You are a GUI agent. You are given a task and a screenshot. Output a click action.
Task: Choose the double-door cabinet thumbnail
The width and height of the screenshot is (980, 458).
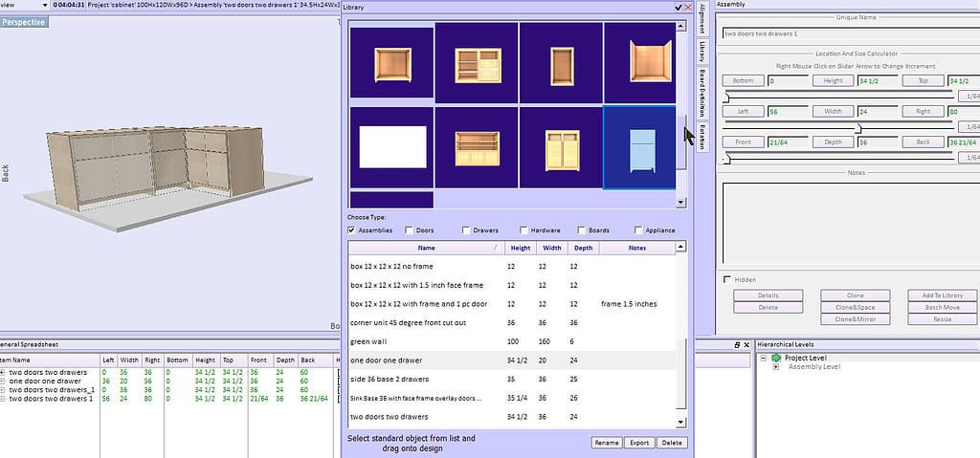click(561, 147)
